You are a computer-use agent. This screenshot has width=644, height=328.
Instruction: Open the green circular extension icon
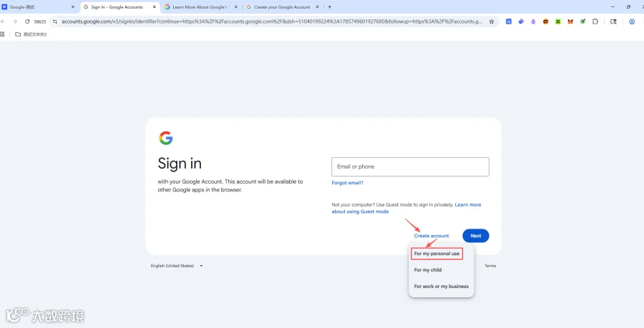pyautogui.click(x=582, y=21)
